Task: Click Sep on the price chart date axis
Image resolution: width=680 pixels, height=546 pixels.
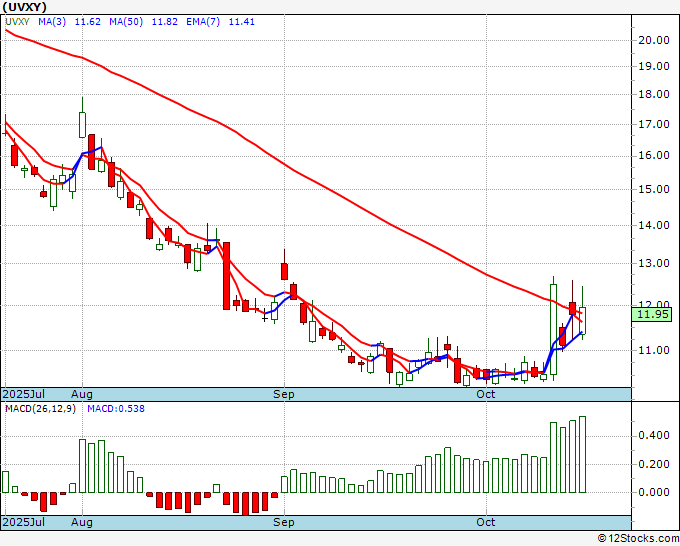Action: pyautogui.click(x=284, y=394)
